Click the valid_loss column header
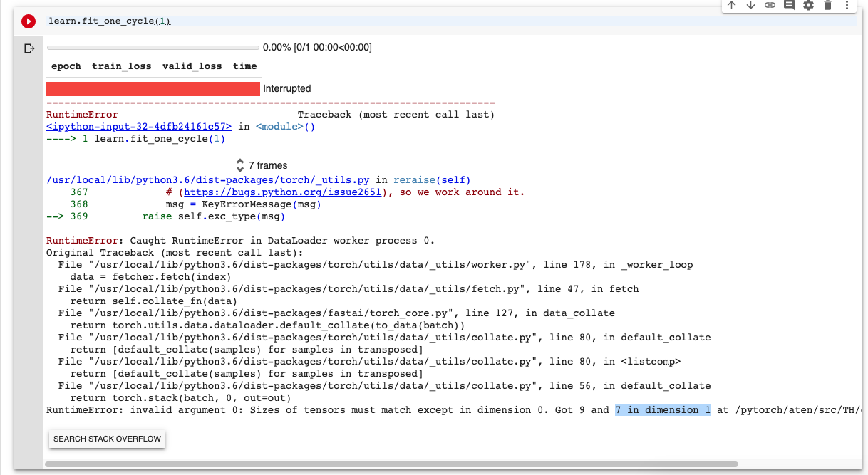Screen dimensions: 868x475 192,66
